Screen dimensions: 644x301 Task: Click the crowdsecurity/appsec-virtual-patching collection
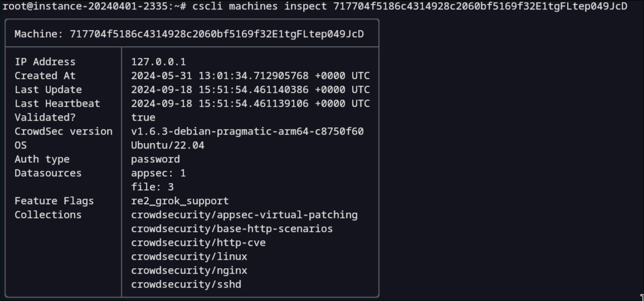point(244,215)
